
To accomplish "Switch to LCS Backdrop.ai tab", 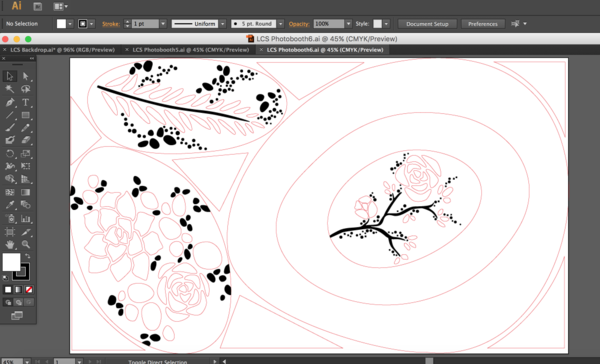I will [x=62, y=50].
